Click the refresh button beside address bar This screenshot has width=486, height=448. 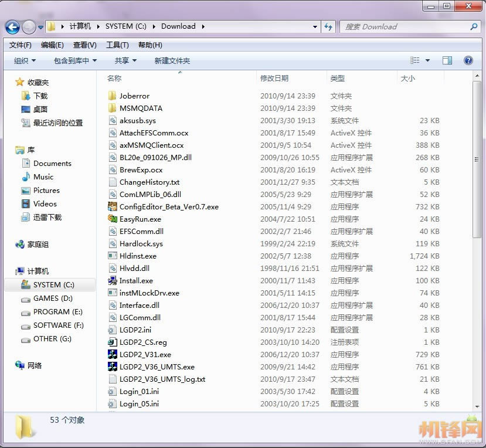(328, 26)
